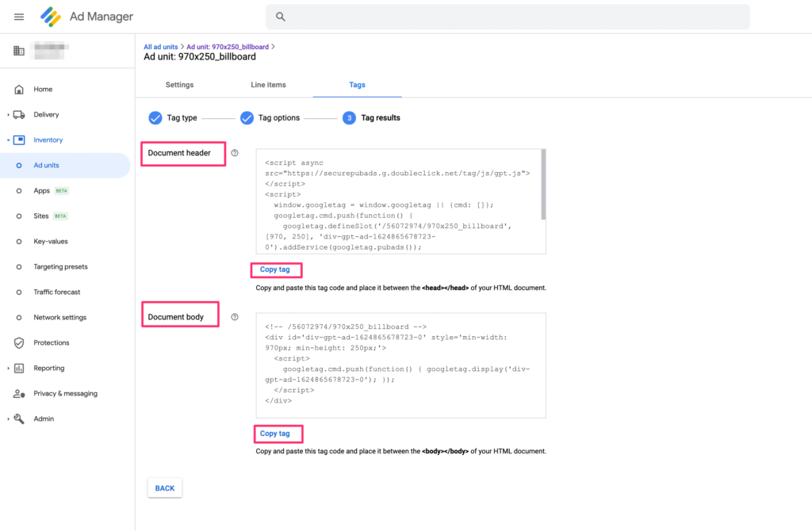Click the BACK button
Viewport: 812px width, 531px height.
tap(164, 487)
